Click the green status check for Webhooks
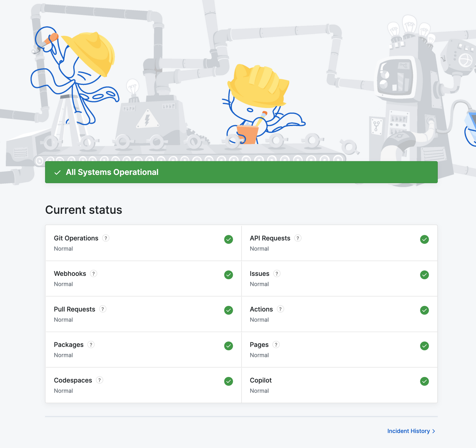This screenshot has width=476, height=448. (x=229, y=275)
